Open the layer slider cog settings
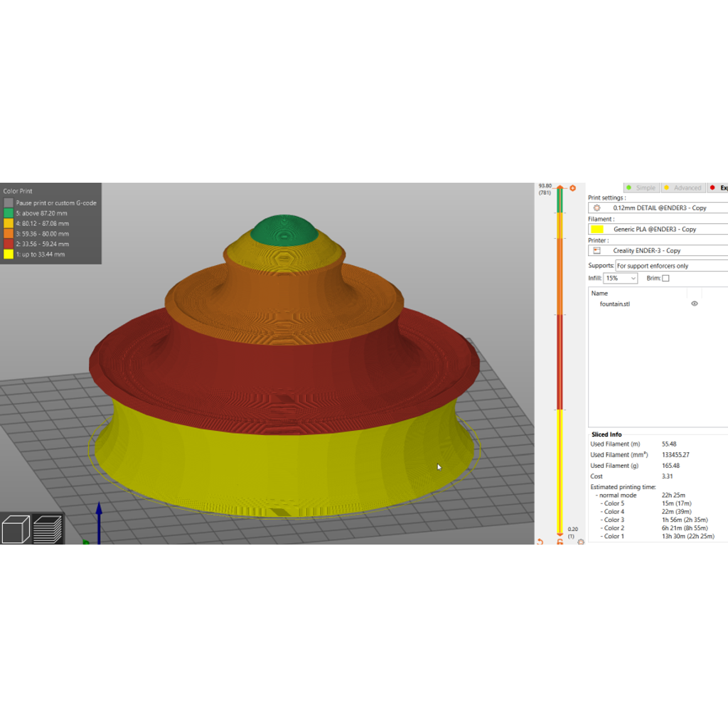The width and height of the screenshot is (728, 728). coord(580,542)
